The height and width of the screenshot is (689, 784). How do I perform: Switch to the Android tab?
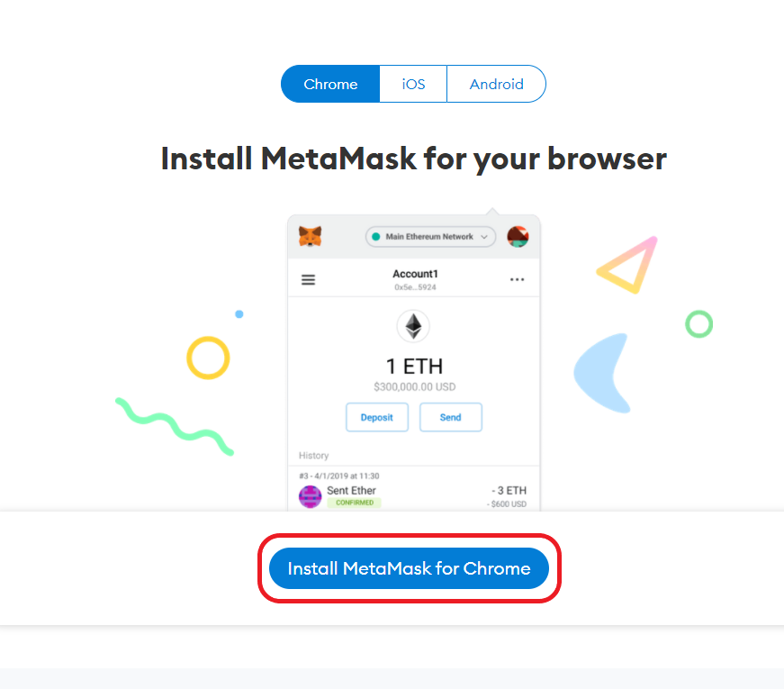(497, 84)
